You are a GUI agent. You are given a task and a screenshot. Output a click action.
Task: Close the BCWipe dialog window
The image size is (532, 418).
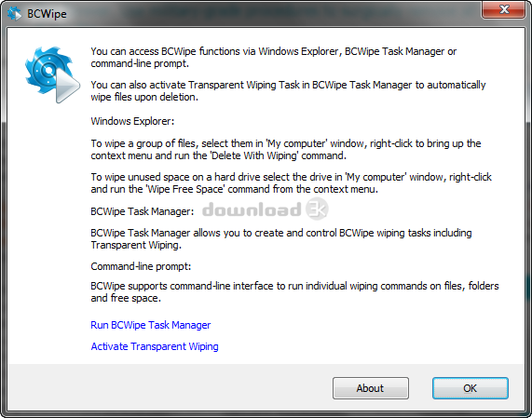503,9
